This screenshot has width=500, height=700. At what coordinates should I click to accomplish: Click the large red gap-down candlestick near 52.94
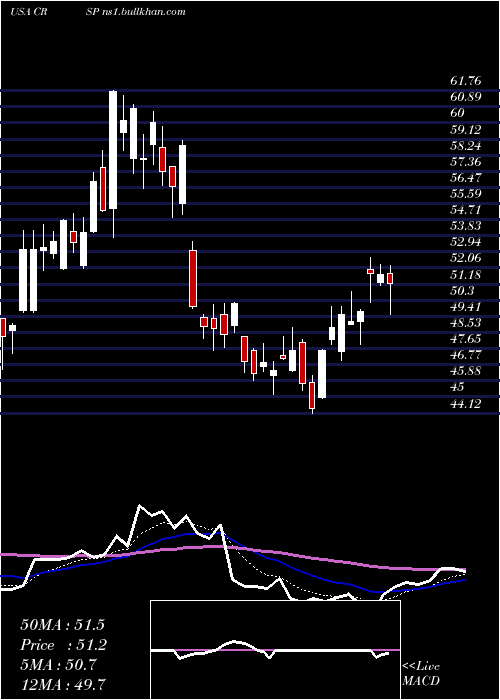click(193, 279)
